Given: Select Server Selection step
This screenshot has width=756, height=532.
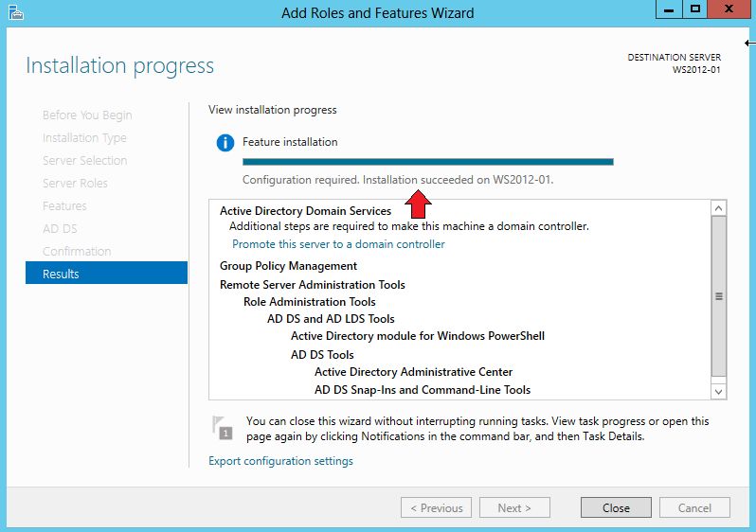Looking at the screenshot, I should 84,161.
